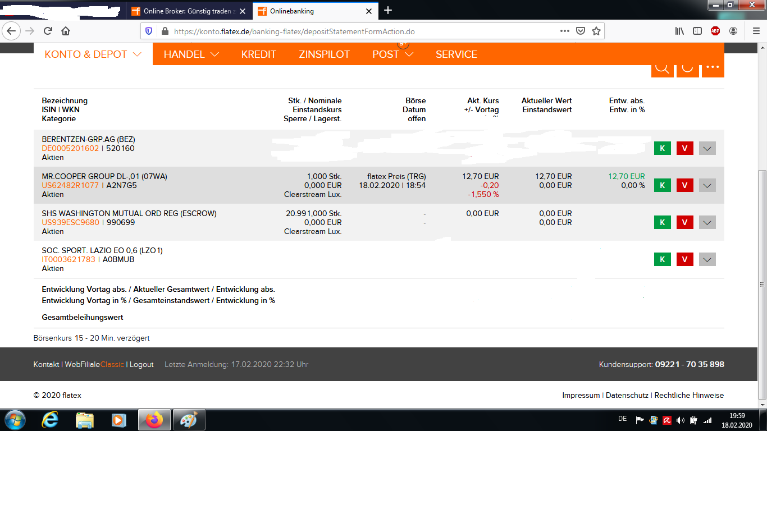
Task: Go back to the previous page
Action: click(x=11, y=31)
